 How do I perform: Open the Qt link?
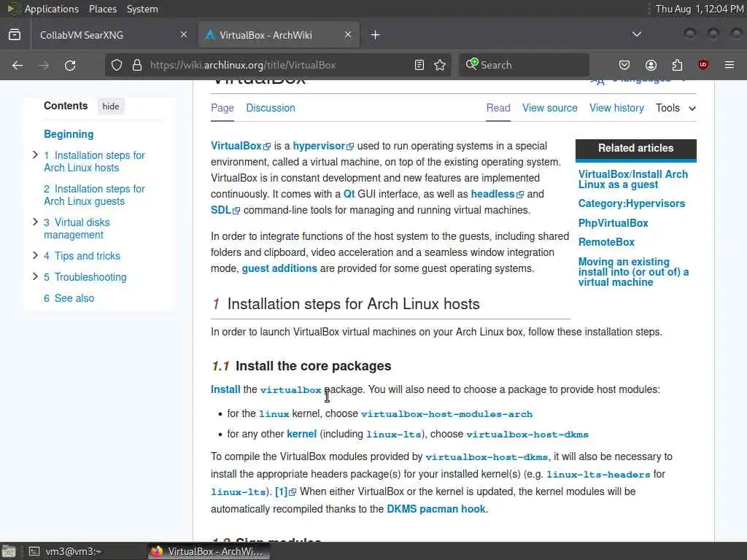349,194
